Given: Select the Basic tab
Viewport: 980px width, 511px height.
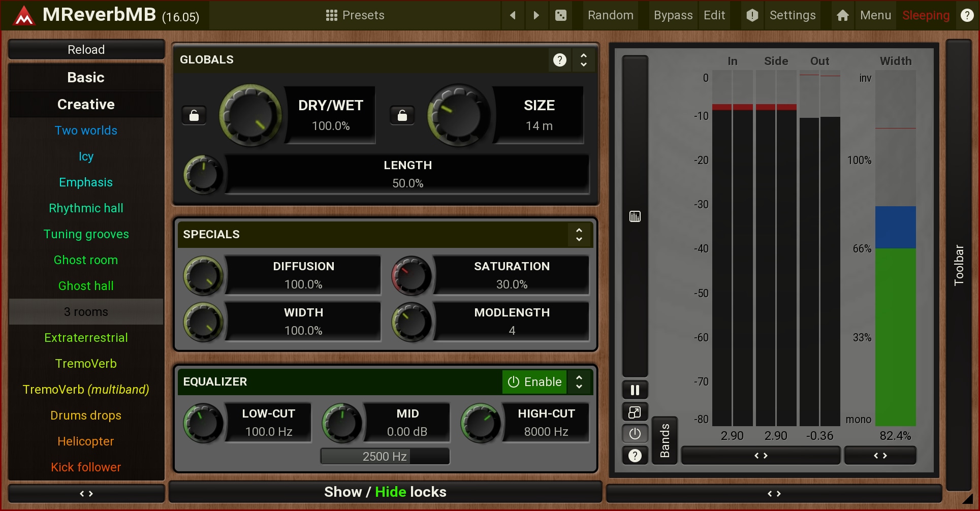Looking at the screenshot, I should (86, 78).
